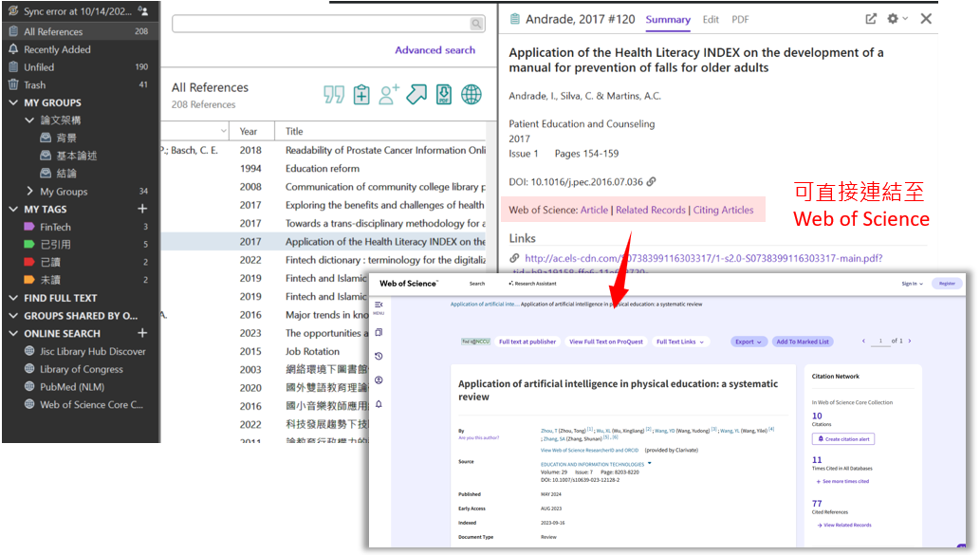The width and height of the screenshot is (980, 555).
Task: Click the search magnifier button
Action: coord(476,24)
